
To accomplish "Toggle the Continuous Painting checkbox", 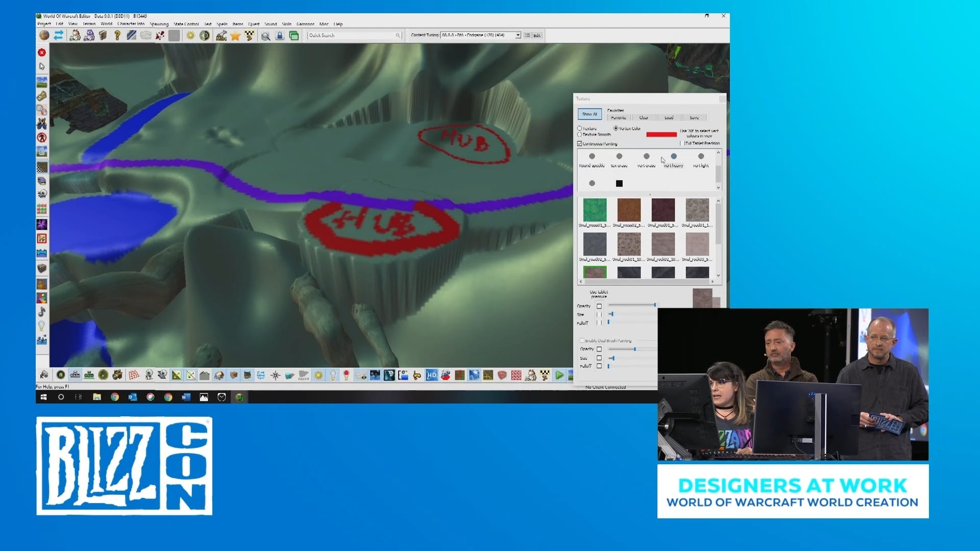I will tap(580, 144).
